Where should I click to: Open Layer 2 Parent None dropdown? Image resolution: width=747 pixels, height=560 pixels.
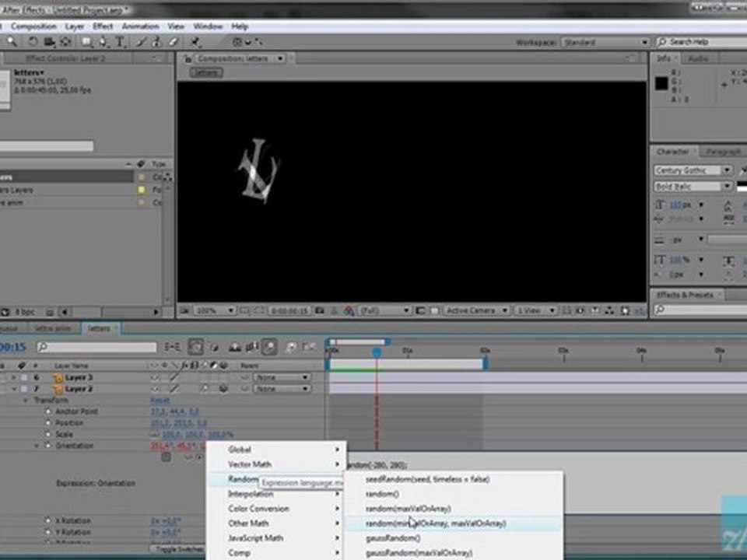coord(282,389)
